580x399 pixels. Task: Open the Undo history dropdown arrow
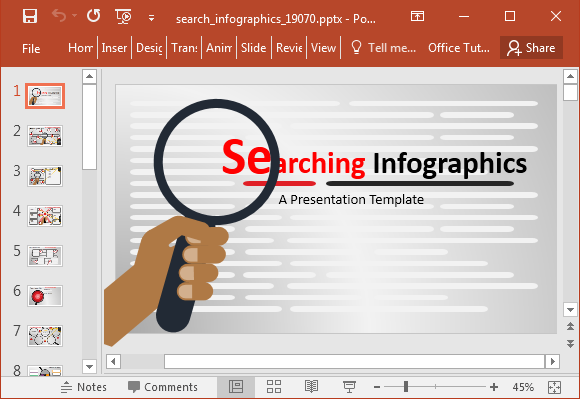coord(74,16)
